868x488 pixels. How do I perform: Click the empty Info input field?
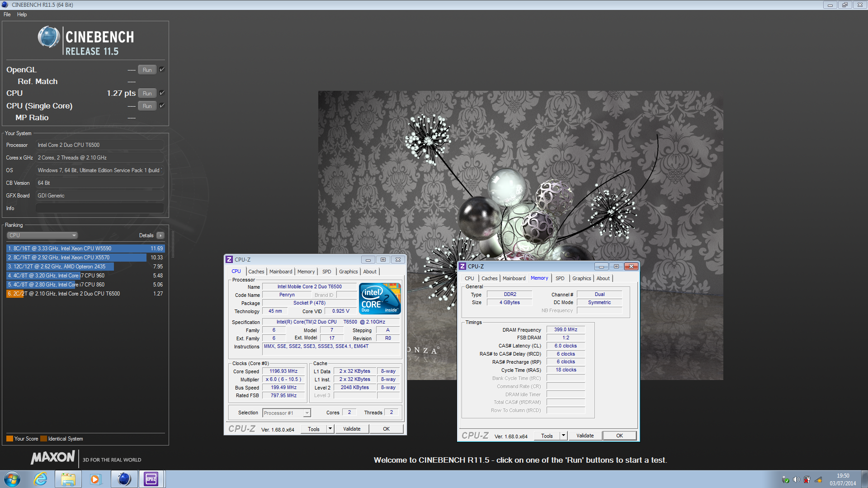tap(100, 208)
